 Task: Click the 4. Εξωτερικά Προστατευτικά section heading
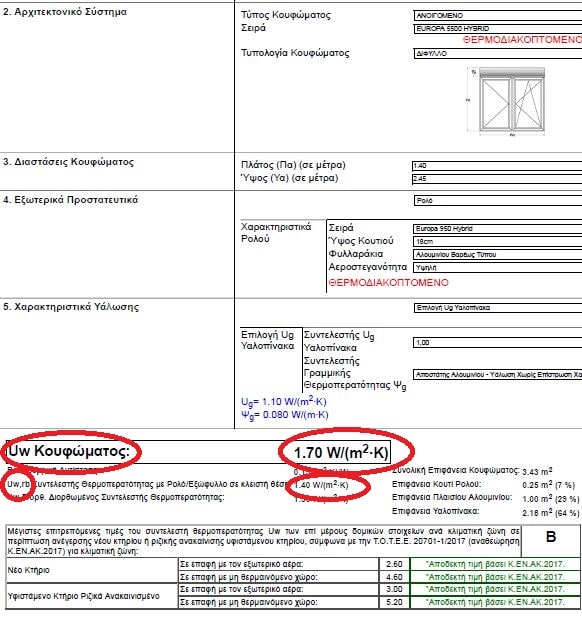click(x=71, y=200)
